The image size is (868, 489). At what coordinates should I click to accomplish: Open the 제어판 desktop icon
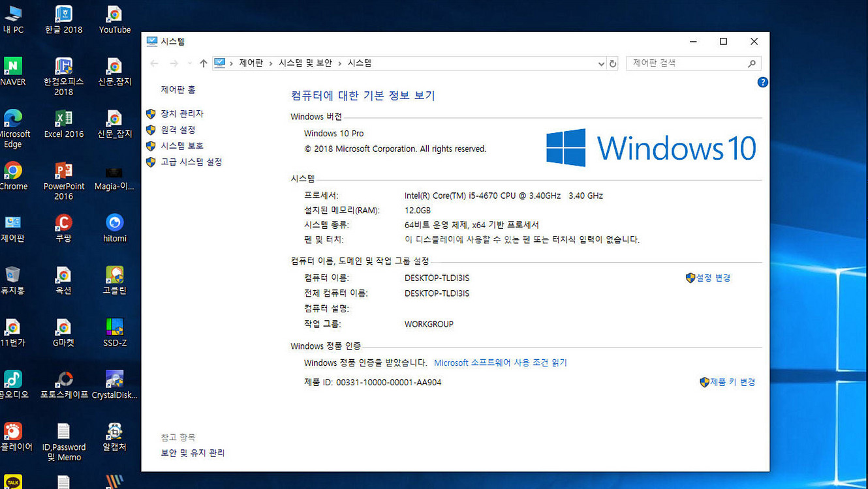click(13, 228)
